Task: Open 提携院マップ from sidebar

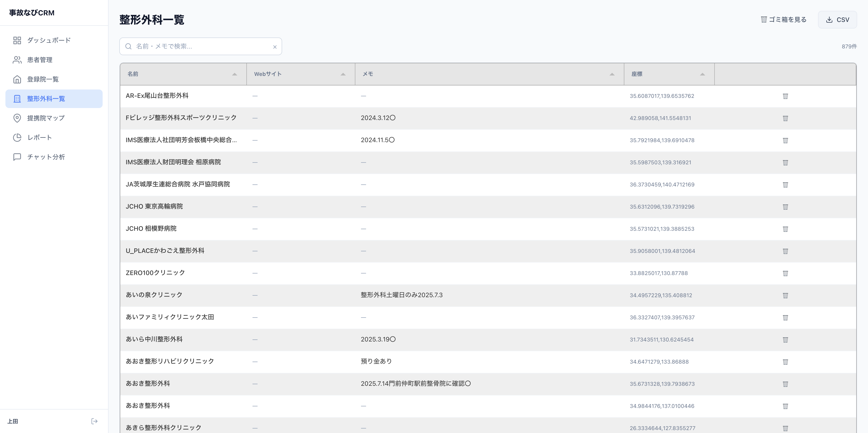Action: (x=46, y=118)
